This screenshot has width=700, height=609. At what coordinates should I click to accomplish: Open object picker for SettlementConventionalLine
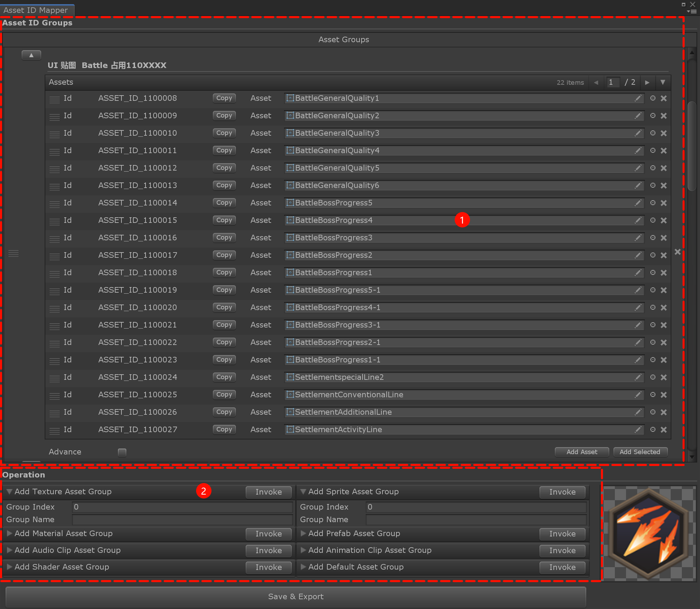(x=653, y=394)
